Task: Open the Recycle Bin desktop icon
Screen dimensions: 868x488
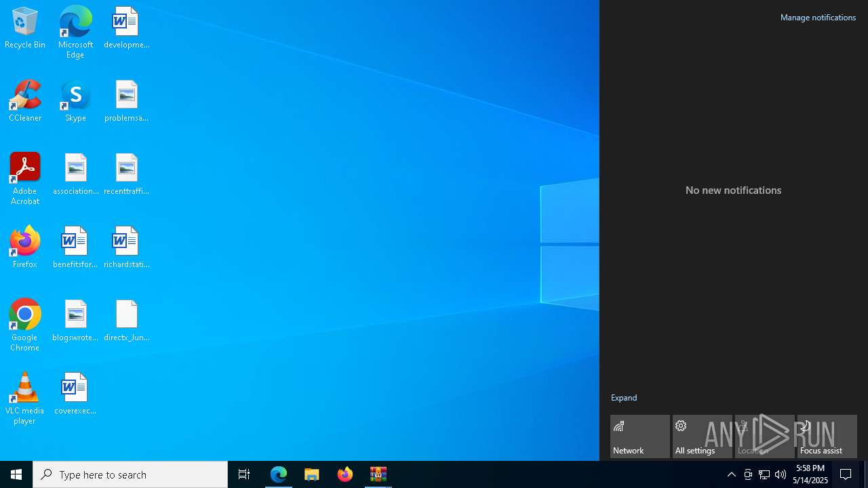Action: tap(25, 28)
